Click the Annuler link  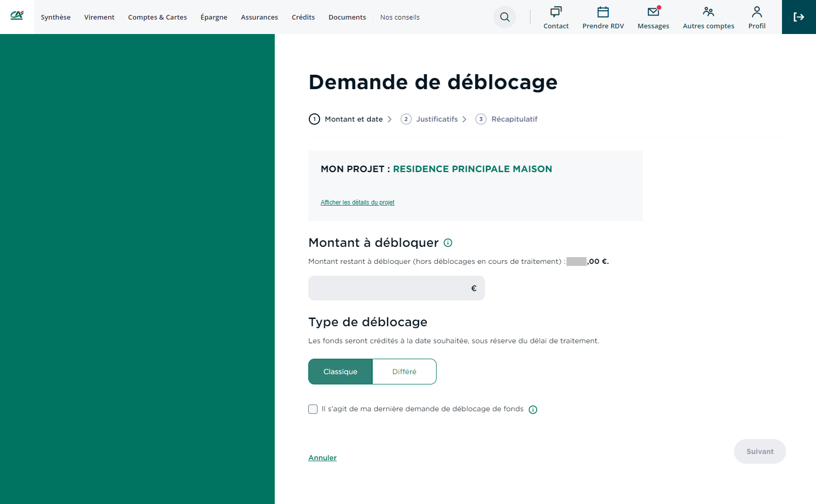click(322, 458)
